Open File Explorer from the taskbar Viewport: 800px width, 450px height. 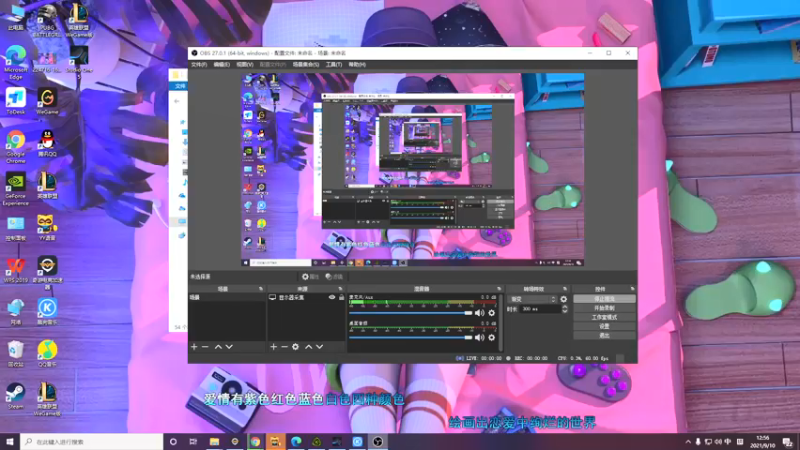214,441
